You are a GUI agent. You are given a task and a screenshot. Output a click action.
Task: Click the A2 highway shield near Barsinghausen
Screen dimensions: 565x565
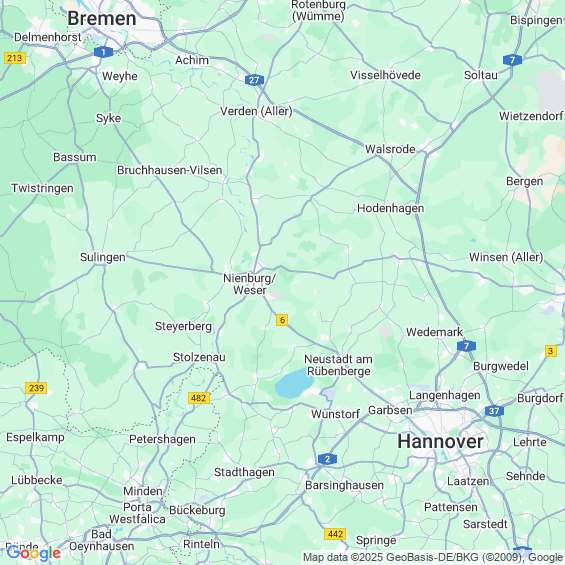pos(327,459)
